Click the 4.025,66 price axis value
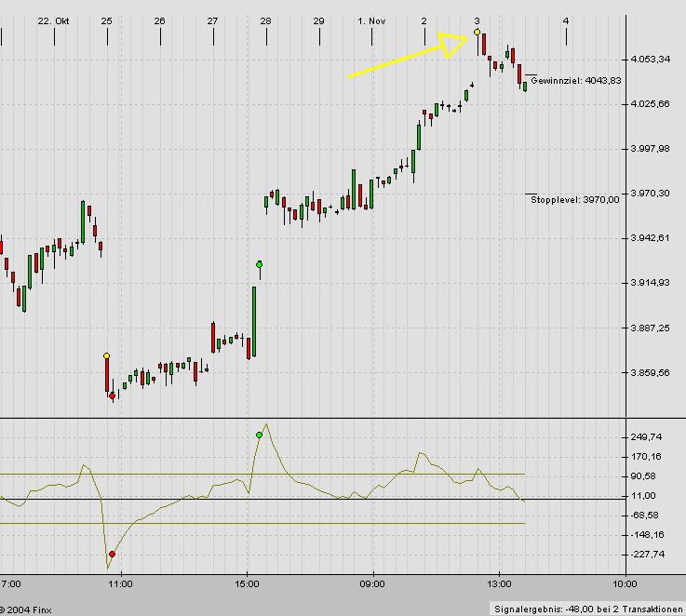 (x=650, y=104)
